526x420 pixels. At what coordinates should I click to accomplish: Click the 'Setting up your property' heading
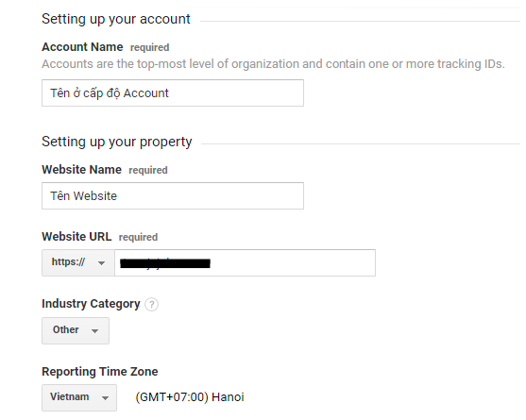pyautogui.click(x=117, y=142)
